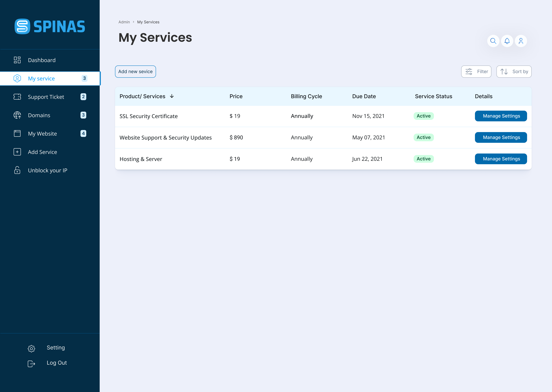Open the search magnifier icon
Image resolution: width=552 pixels, height=392 pixels.
point(493,41)
